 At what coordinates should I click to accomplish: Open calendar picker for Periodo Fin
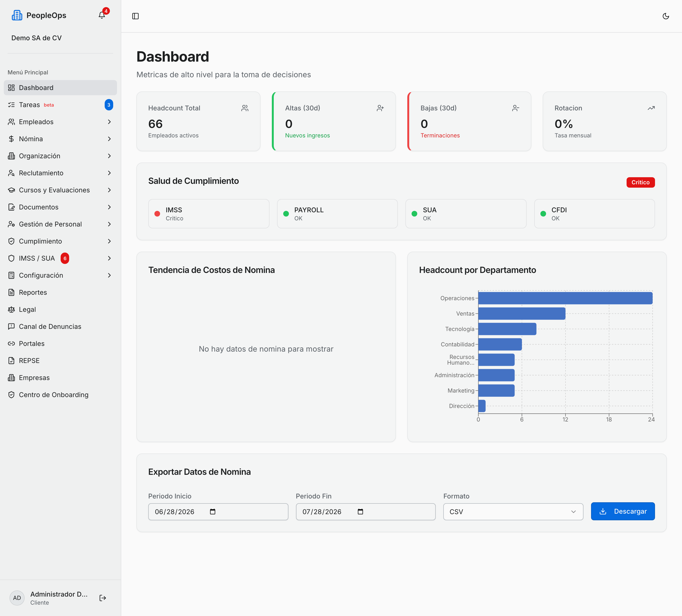360,512
